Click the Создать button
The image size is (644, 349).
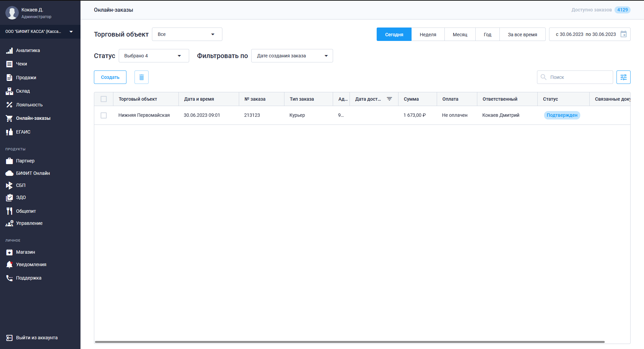[110, 77]
